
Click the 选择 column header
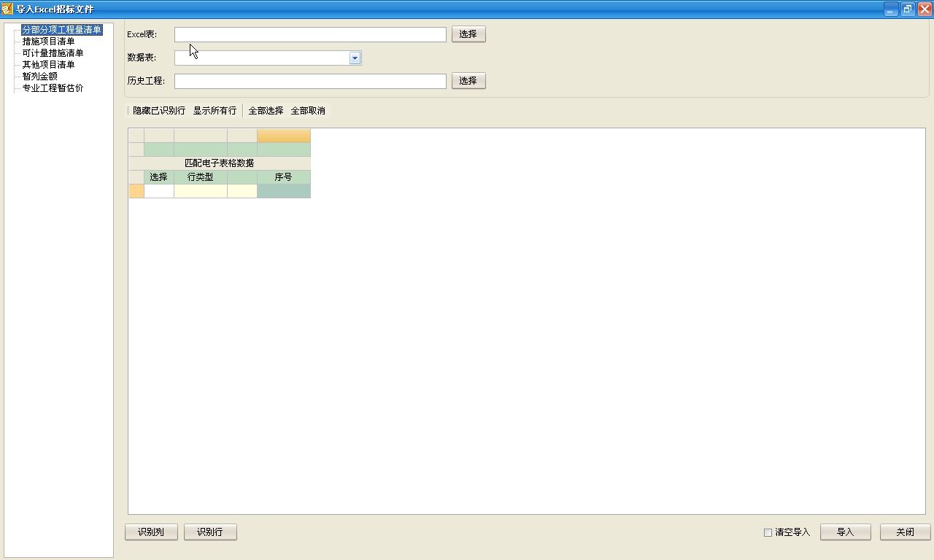(159, 177)
